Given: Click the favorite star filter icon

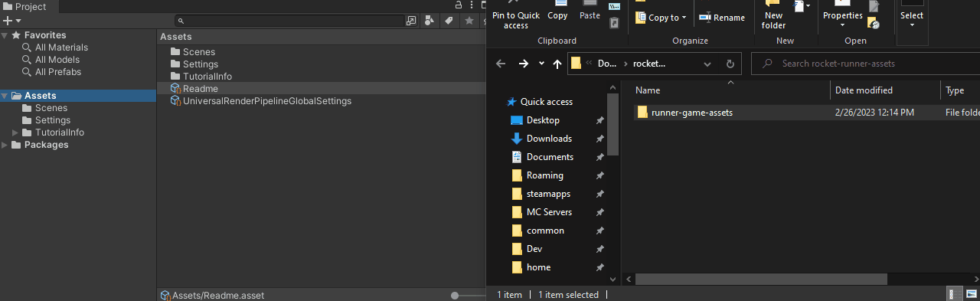Looking at the screenshot, I should tap(469, 21).
